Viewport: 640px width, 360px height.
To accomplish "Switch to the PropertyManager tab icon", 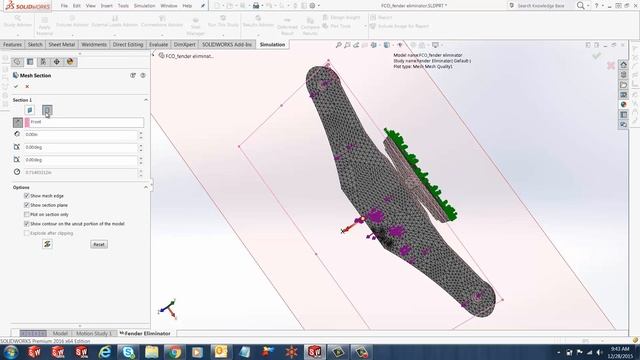I will click(30, 62).
